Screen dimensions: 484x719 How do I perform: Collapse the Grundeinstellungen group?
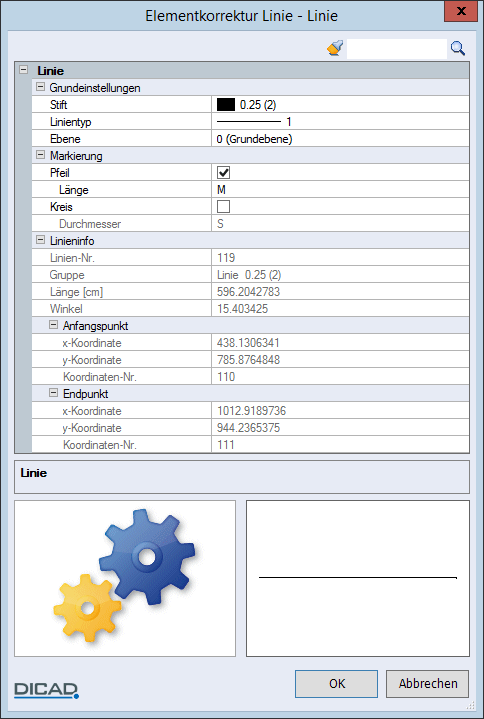point(41,87)
